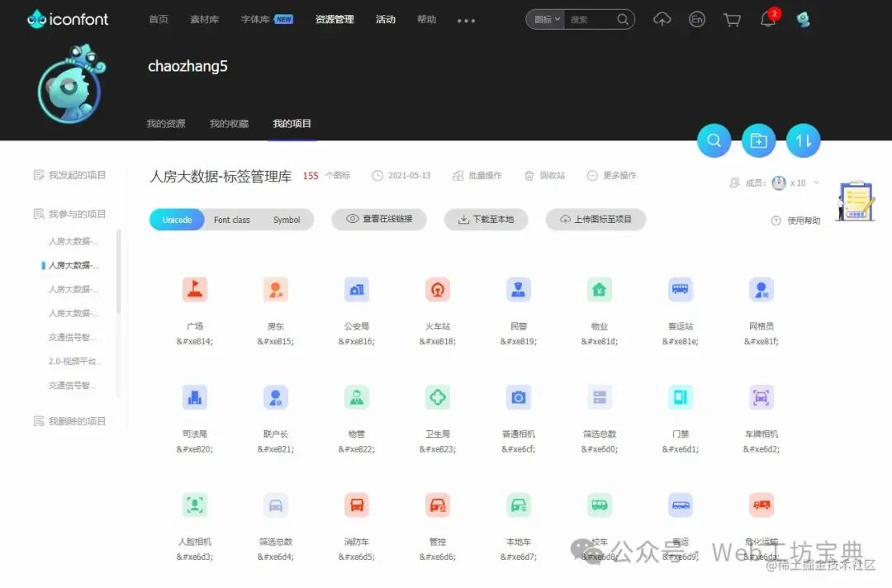
Task: Switch to 我的收藏 tab
Action: pyautogui.click(x=229, y=122)
